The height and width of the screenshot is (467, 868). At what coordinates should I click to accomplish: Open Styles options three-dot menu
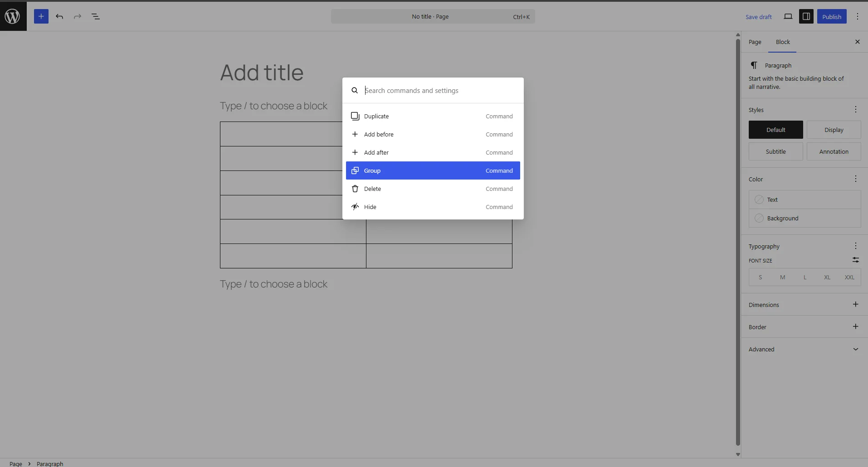pos(856,109)
